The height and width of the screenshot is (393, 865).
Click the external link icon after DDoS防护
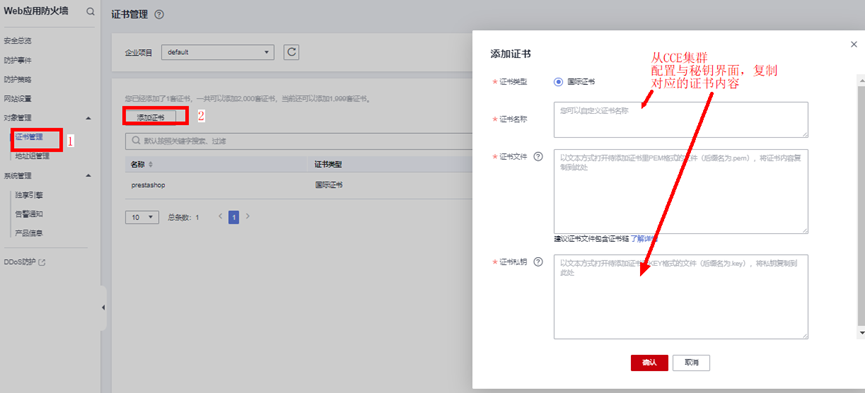pyautogui.click(x=42, y=263)
